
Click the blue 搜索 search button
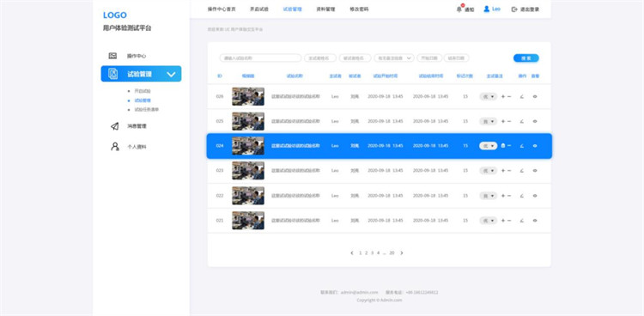526,58
